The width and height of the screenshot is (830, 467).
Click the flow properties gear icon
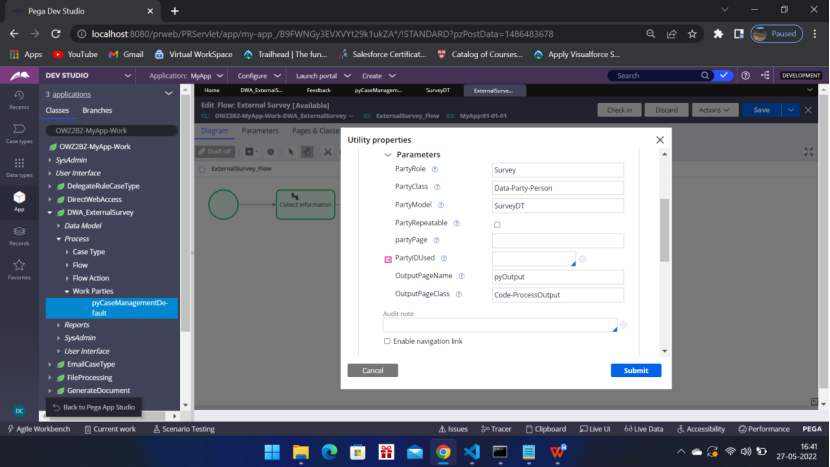click(270, 152)
